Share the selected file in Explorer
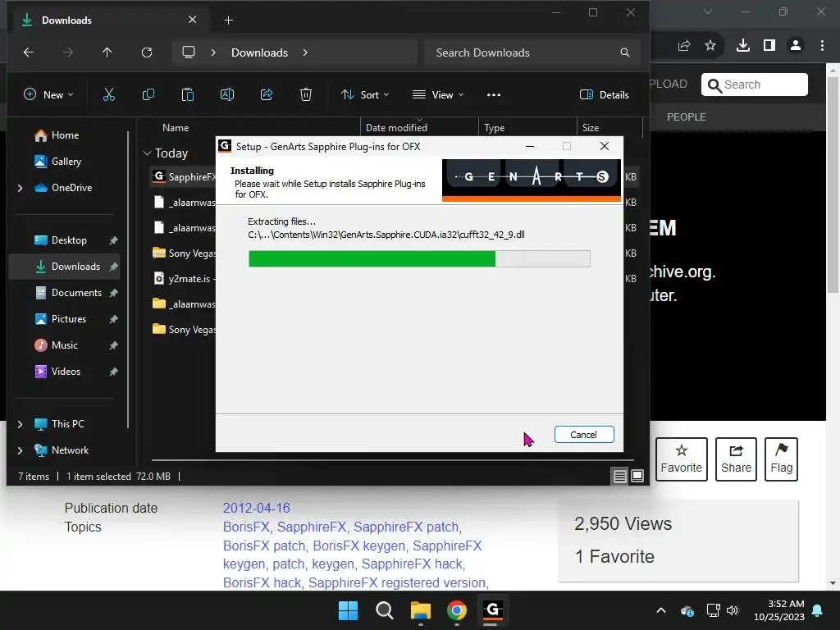Image resolution: width=840 pixels, height=630 pixels. (x=267, y=95)
